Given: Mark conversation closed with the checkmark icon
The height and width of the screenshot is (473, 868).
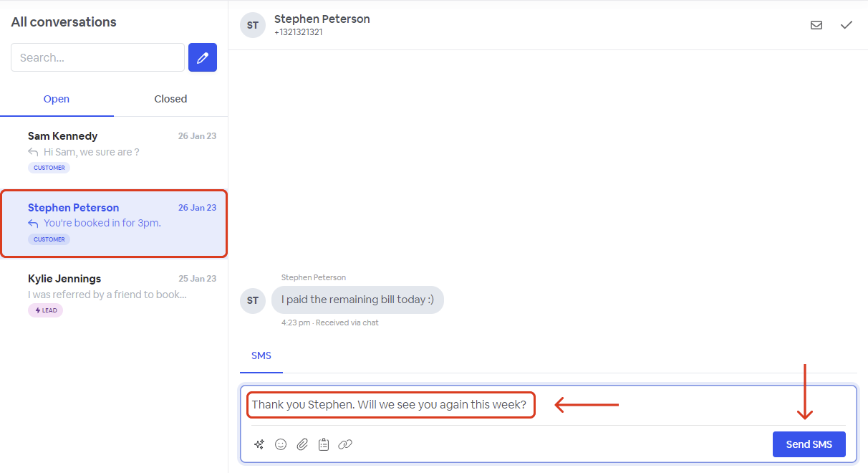Looking at the screenshot, I should click(x=847, y=25).
